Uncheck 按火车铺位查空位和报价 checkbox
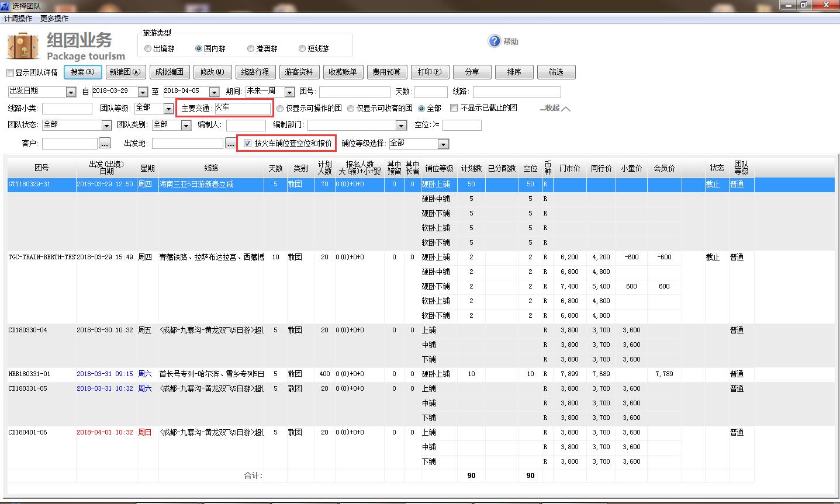Screen dimensions: 840x504 click(248, 144)
